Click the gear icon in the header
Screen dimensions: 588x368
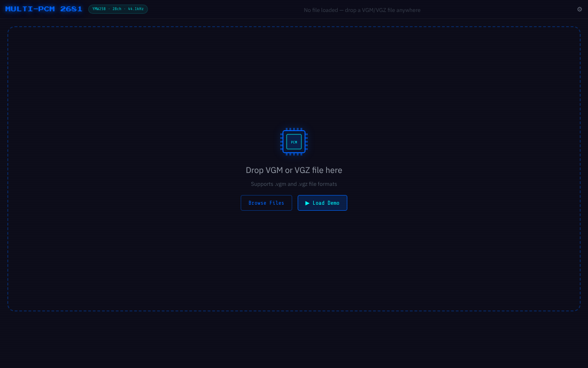(x=579, y=9)
